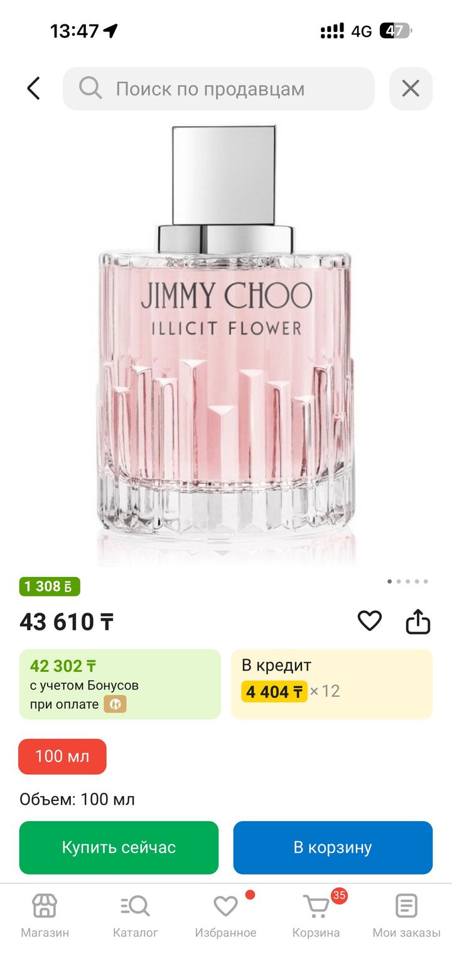Screen dimensions: 452x980
Task: Type in the seller search field
Action: 232,89
